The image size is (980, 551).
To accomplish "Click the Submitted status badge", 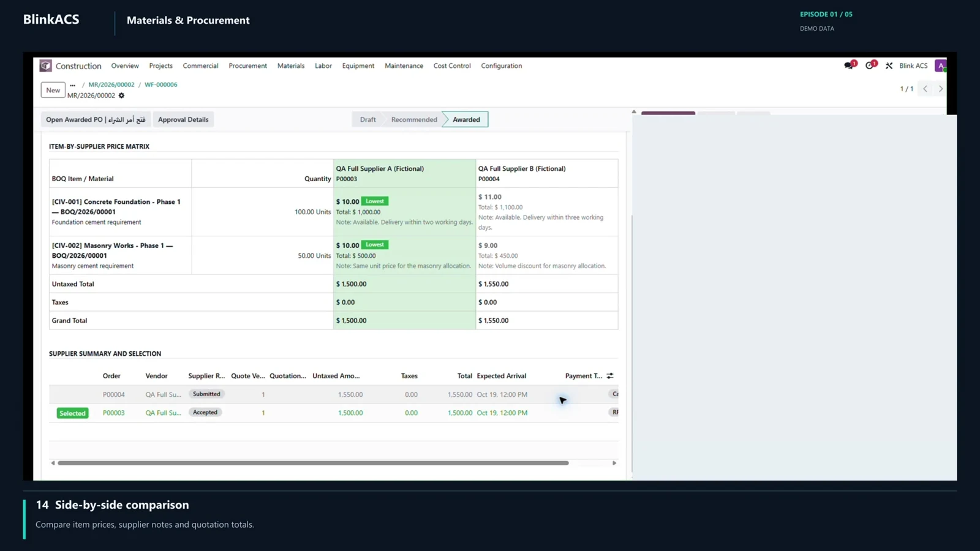I will pyautogui.click(x=206, y=394).
